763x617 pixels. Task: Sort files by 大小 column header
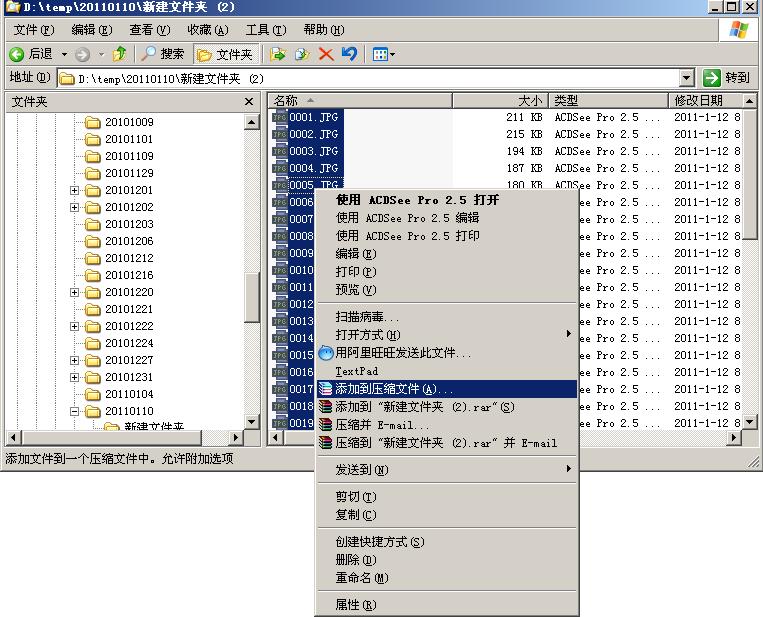point(500,101)
